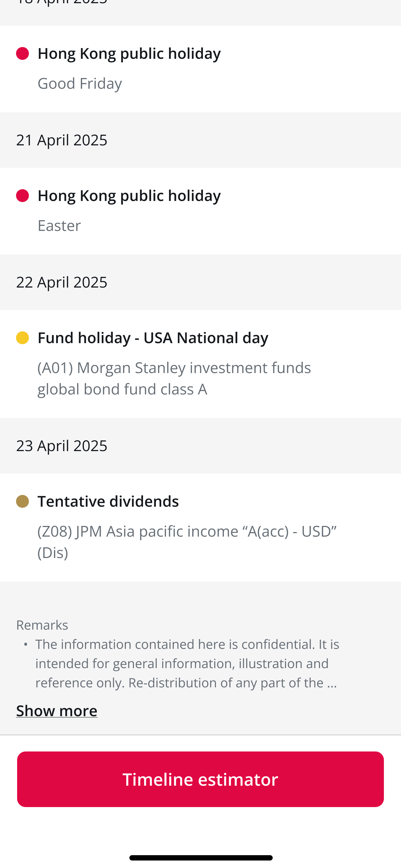Image resolution: width=401 pixels, height=868 pixels.
Task: Open the Timeline estimator
Action: pos(200,779)
